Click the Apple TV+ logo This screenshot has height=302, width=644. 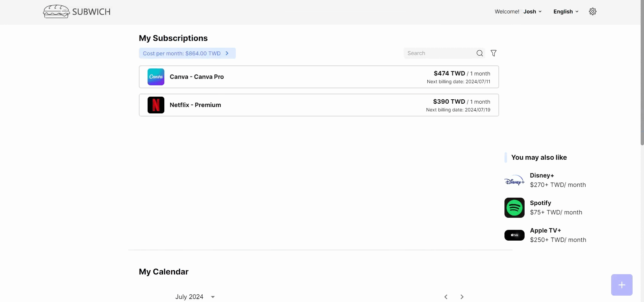pos(515,235)
